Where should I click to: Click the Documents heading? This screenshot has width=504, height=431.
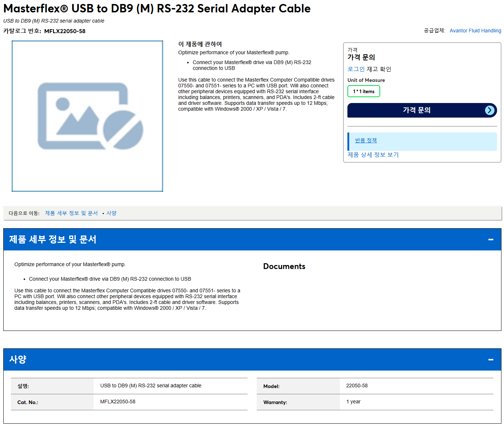click(x=284, y=266)
